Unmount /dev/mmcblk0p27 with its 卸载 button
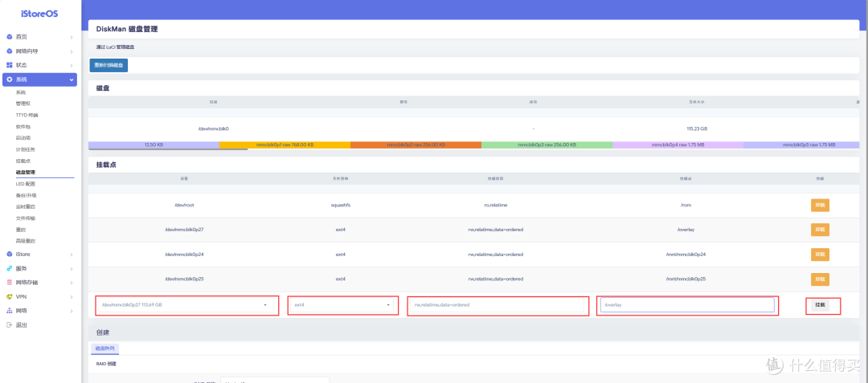Viewport: 868px width, 383px height. pyautogui.click(x=820, y=230)
